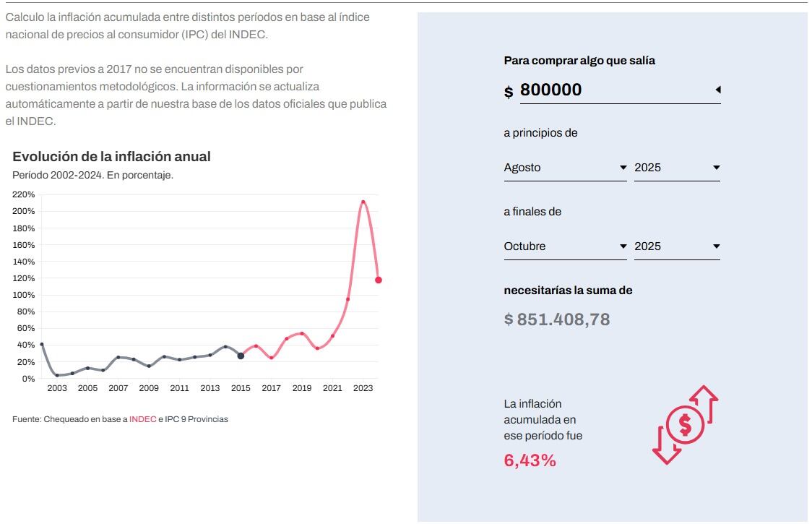Click the small triangle beside the 800000 amount
Screen dimensions: 812x524
[x=716, y=90]
